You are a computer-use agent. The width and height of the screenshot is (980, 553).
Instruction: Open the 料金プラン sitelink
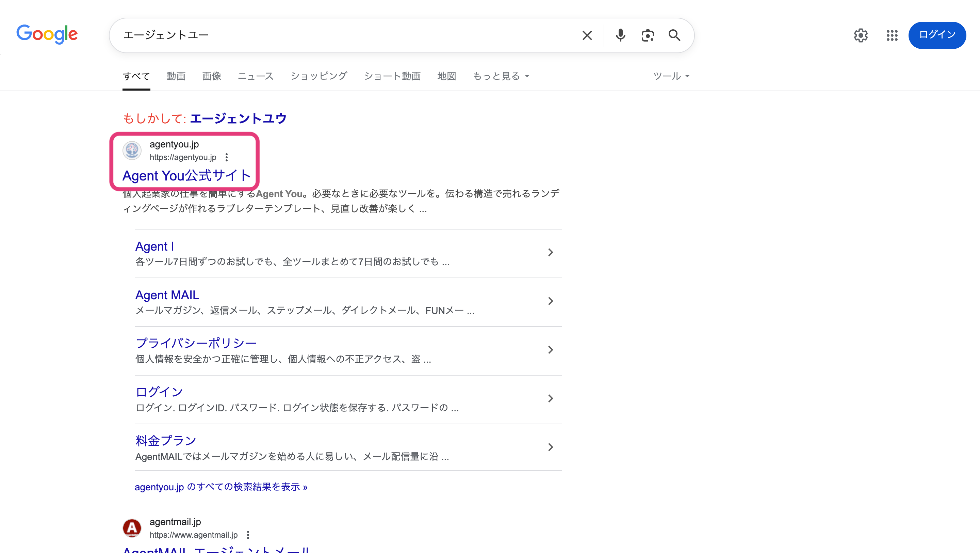click(166, 441)
